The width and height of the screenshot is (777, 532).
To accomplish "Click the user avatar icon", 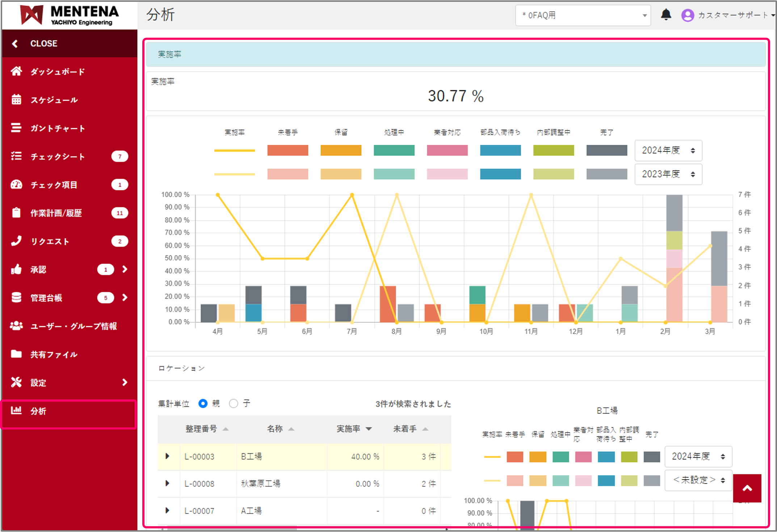I will (687, 15).
